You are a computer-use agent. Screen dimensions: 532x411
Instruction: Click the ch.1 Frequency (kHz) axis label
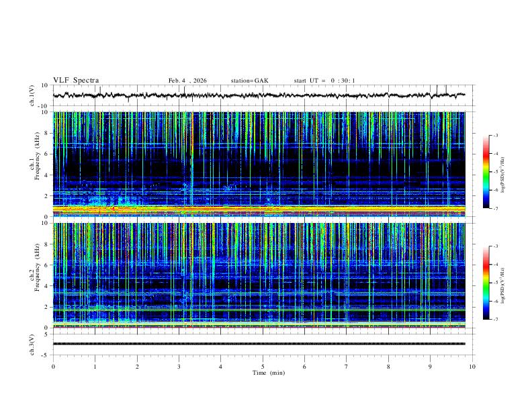pyautogui.click(x=35, y=156)
